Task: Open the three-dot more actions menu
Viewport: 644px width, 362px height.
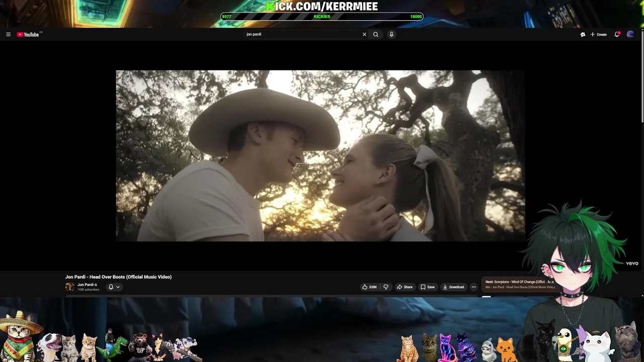Action: click(x=473, y=287)
